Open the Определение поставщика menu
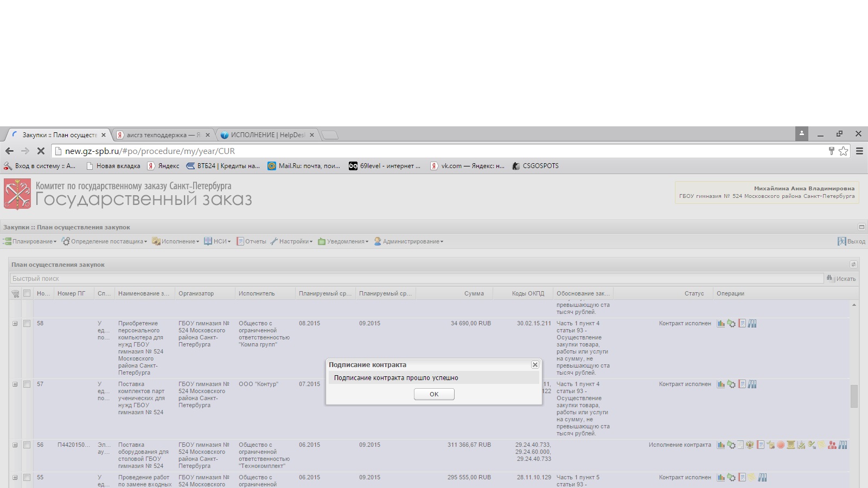Screen dimensions: 868x488 tap(105, 241)
